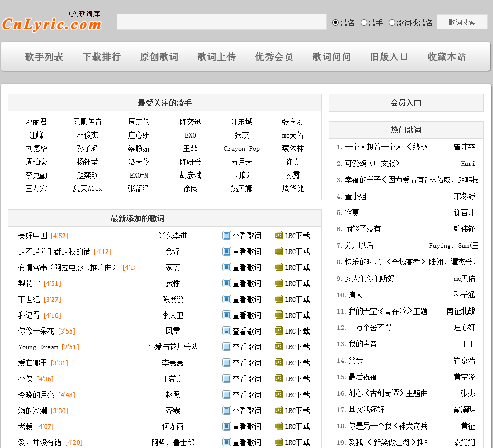Open the song title 梨花雪

[29, 283]
